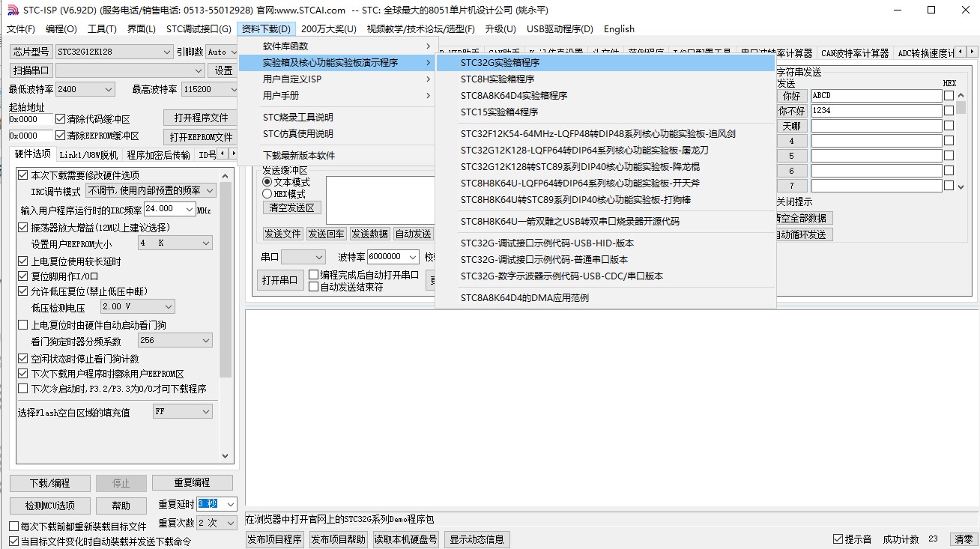Open 芯片型号 STC32G12K128 dropdown

[114, 52]
